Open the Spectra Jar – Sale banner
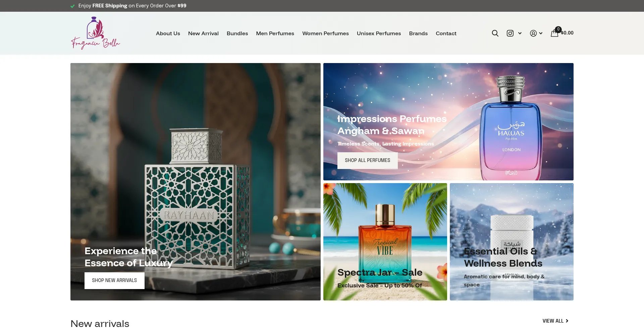Image resolution: width=644 pixels, height=333 pixels. pos(385,242)
